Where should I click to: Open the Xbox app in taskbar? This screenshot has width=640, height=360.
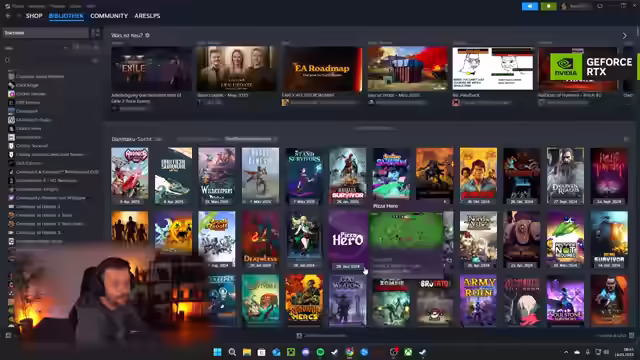408,352
